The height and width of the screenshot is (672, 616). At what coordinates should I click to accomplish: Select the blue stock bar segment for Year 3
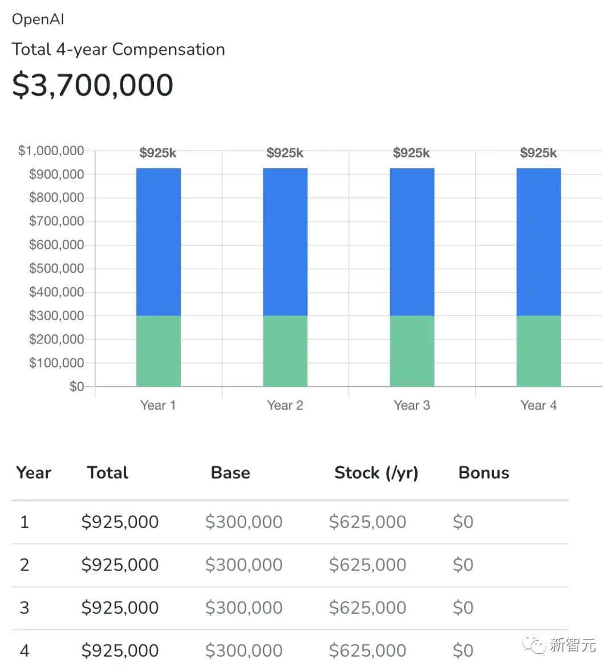[x=412, y=241]
